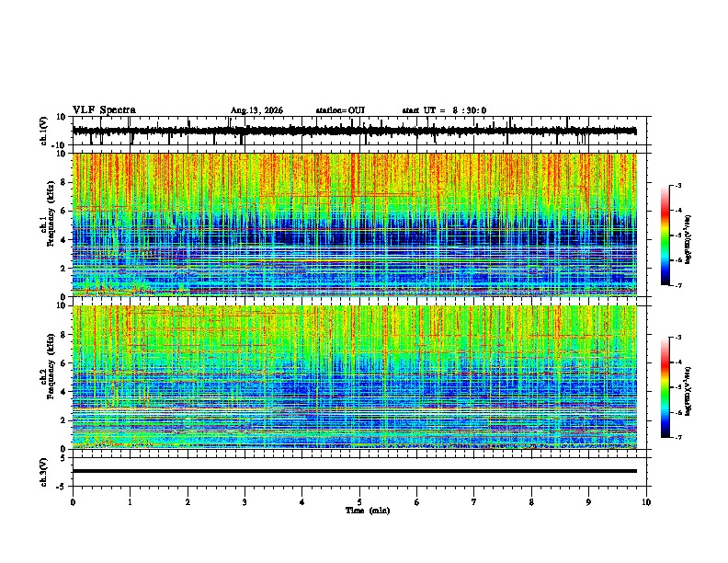Image resolution: width=728 pixels, height=563 pixels.
Task: Click the ch.1(V) waveform axis label
Action: click(44, 131)
